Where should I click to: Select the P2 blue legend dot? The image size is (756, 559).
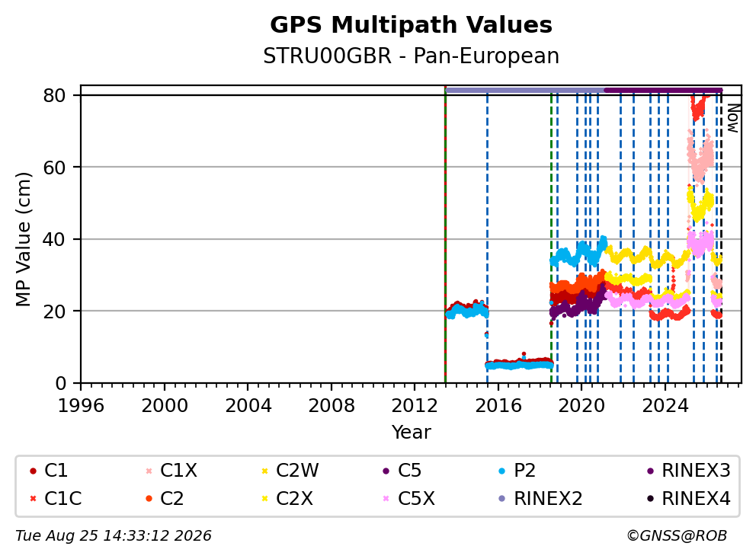pyautogui.click(x=502, y=471)
